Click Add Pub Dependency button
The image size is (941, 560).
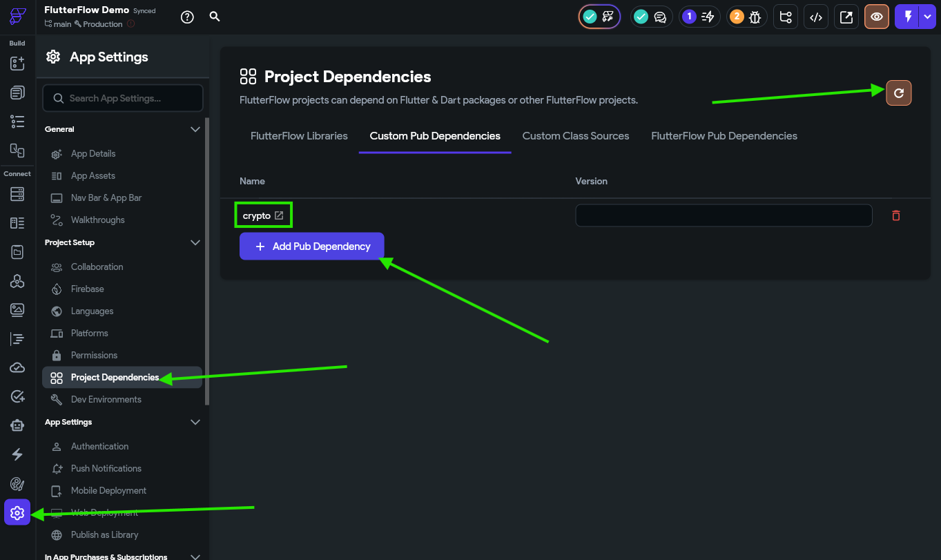point(312,247)
